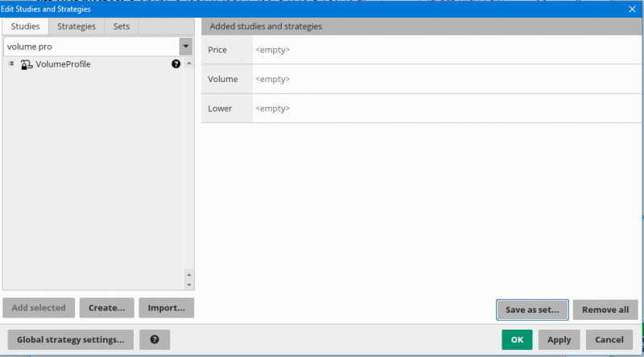Click Save as set... button

click(x=532, y=310)
